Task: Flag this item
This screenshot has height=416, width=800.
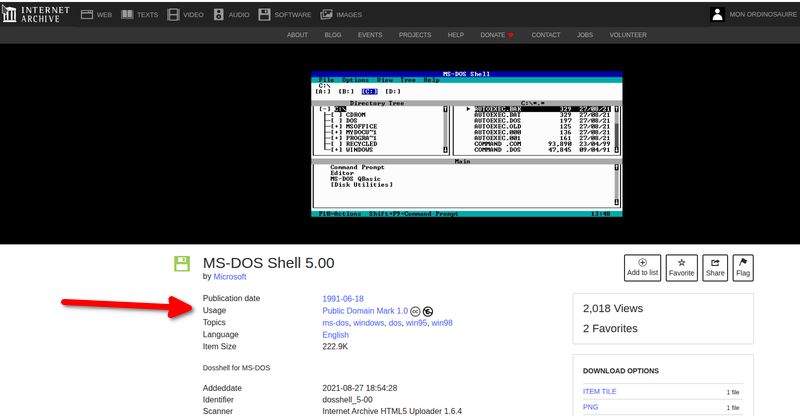Action: click(743, 267)
